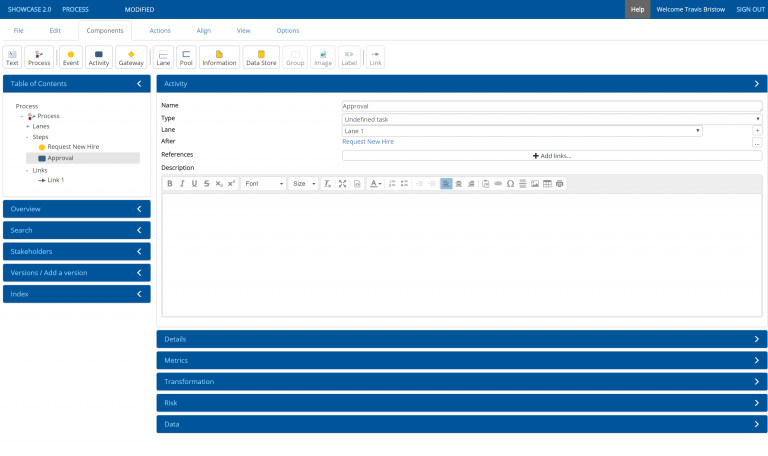Viewport: 768px width, 456px height.
Task: Insert hyperlink in description
Action: 498,184
